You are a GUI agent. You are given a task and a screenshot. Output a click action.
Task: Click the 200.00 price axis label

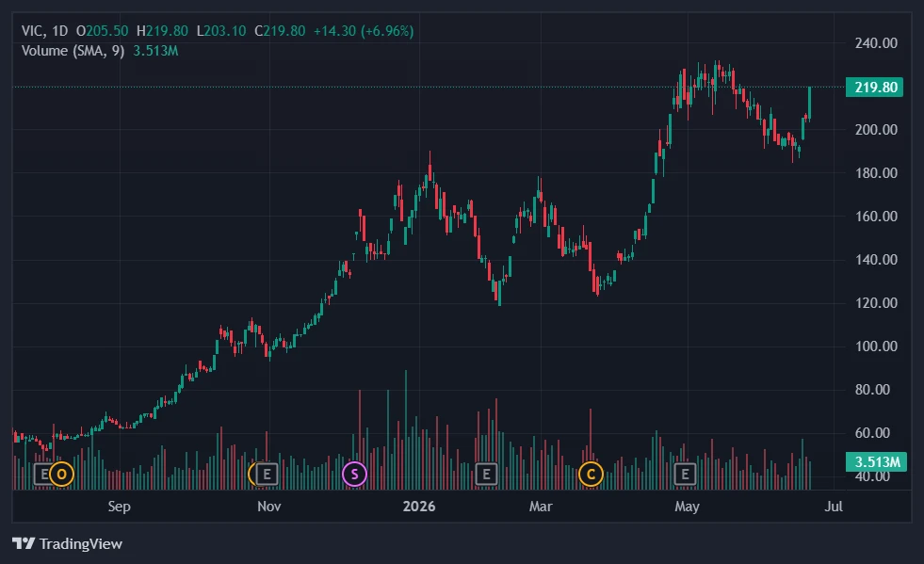pyautogui.click(x=876, y=130)
